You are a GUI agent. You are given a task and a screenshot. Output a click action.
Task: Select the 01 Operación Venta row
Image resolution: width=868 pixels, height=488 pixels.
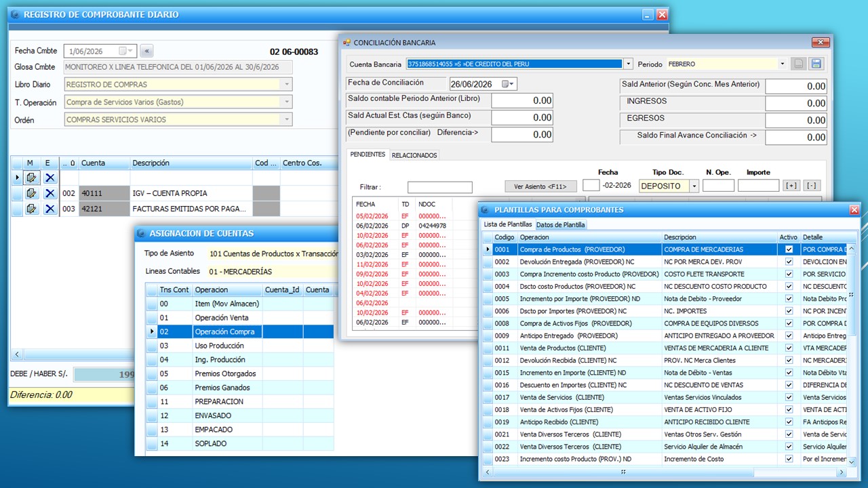pyautogui.click(x=241, y=318)
